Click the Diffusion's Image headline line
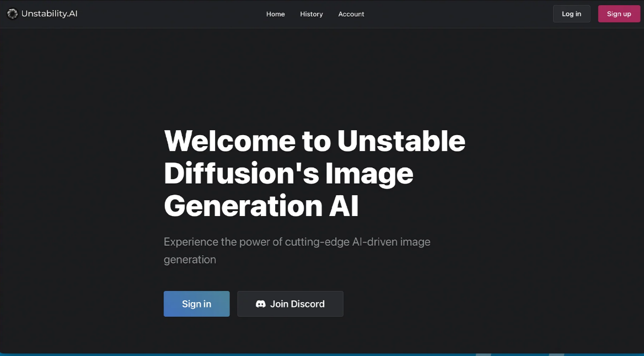This screenshot has height=356, width=644. (288, 173)
